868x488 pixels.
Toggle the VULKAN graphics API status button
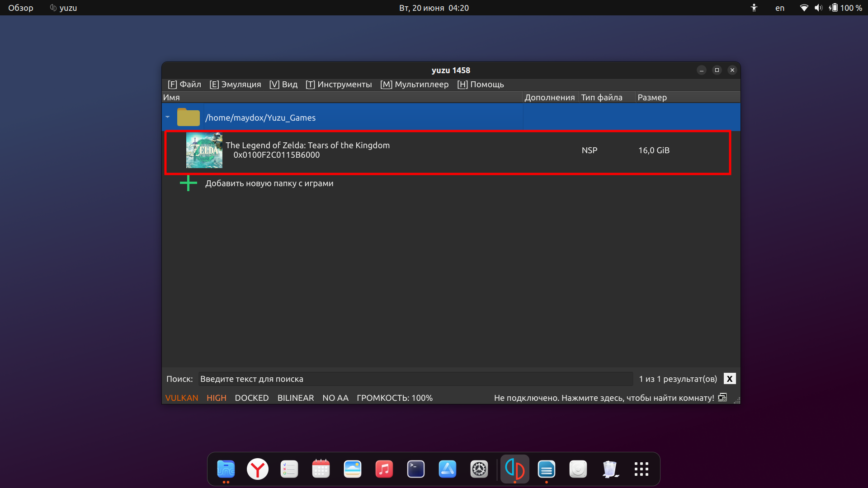pos(182,398)
